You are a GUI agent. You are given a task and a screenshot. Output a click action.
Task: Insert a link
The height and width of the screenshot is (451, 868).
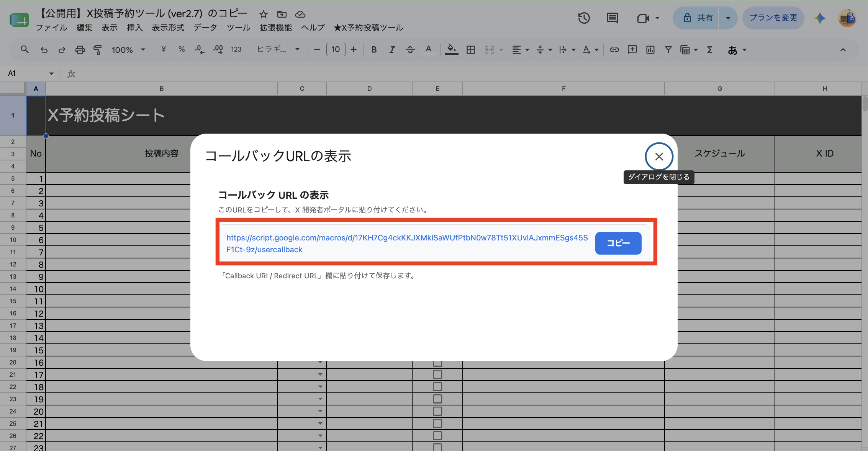point(614,50)
